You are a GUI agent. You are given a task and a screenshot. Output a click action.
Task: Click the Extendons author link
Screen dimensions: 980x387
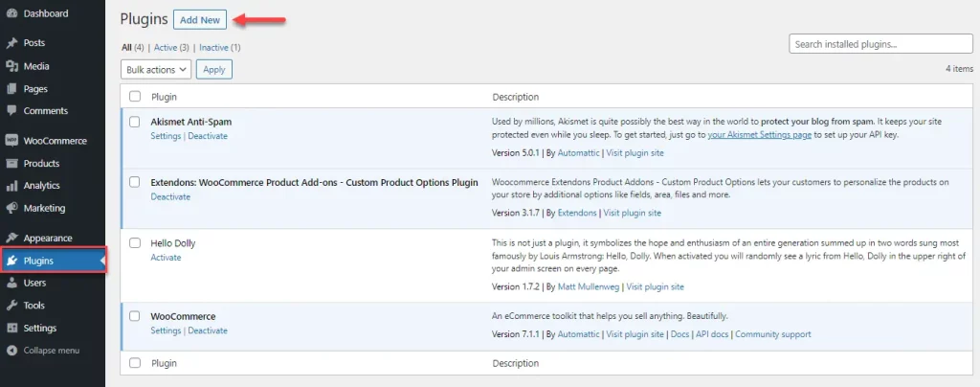pyautogui.click(x=577, y=213)
